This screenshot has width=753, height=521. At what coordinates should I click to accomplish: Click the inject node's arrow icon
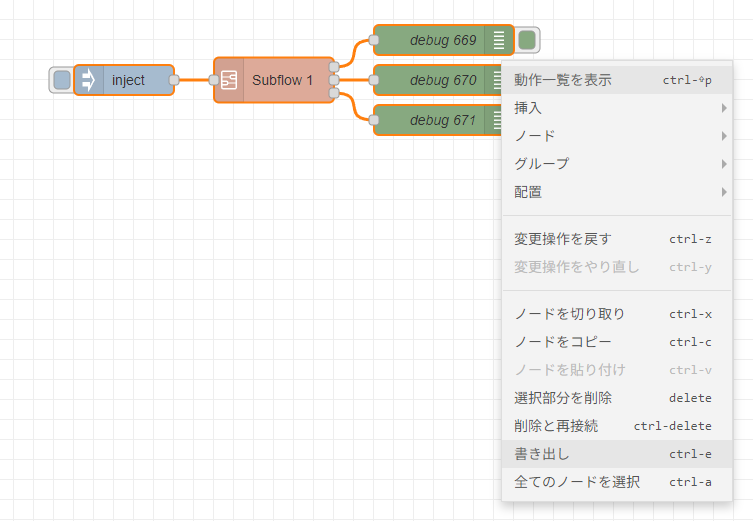89,80
